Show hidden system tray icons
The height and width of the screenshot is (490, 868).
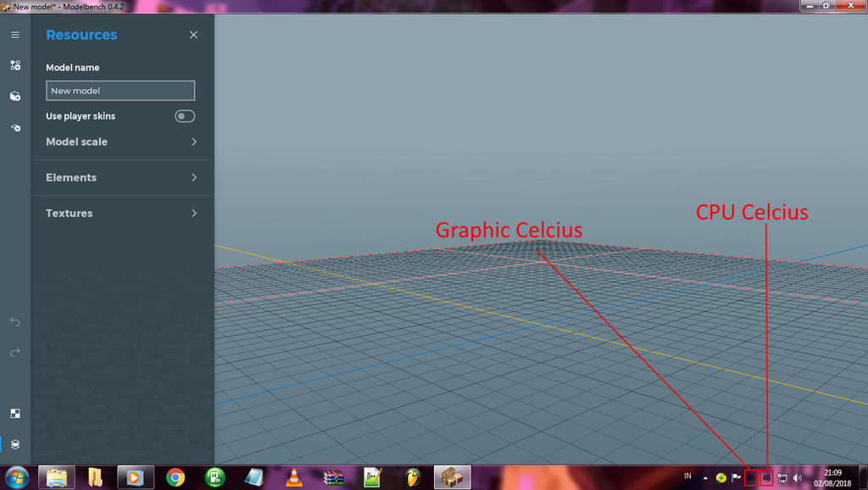coord(705,478)
